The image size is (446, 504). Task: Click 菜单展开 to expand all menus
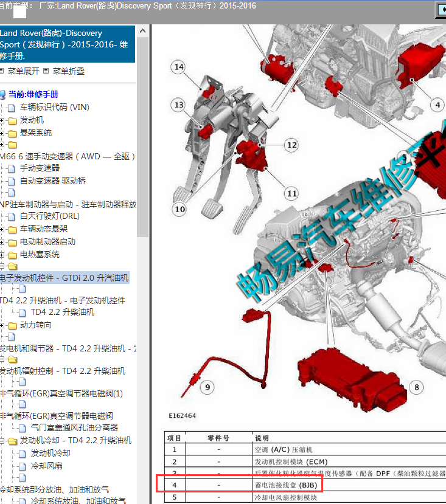(23, 71)
